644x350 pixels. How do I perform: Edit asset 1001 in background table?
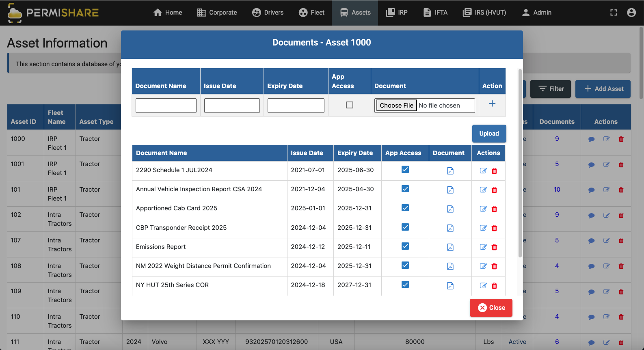coord(606,164)
